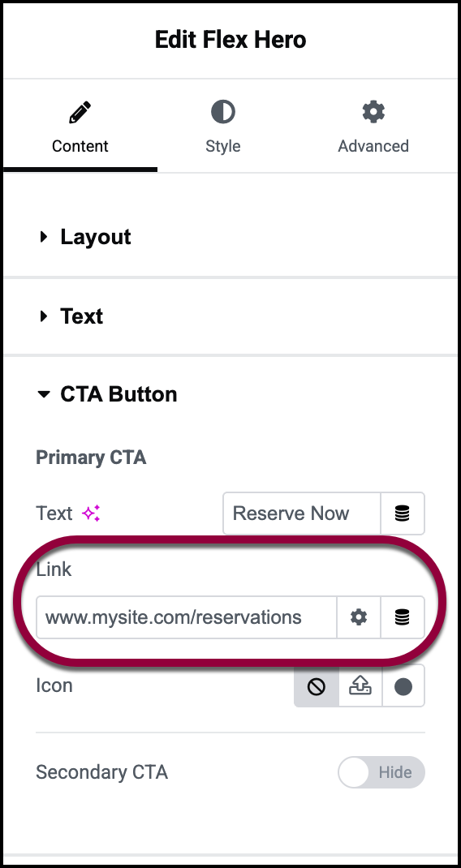Open AI sparkle icon next to Text
Image resolution: width=461 pixels, height=868 pixels.
click(x=91, y=513)
